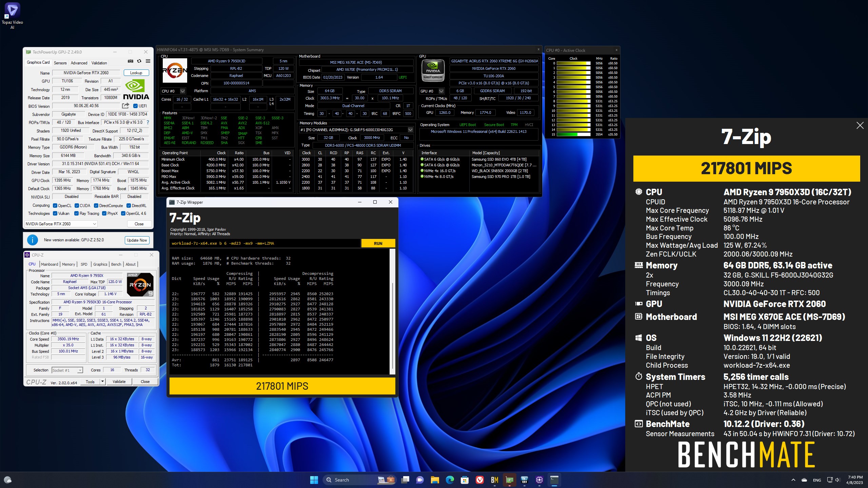Launch Microsoft Edge from the taskbar
Screen dimensions: 868x488
pyautogui.click(x=450, y=480)
